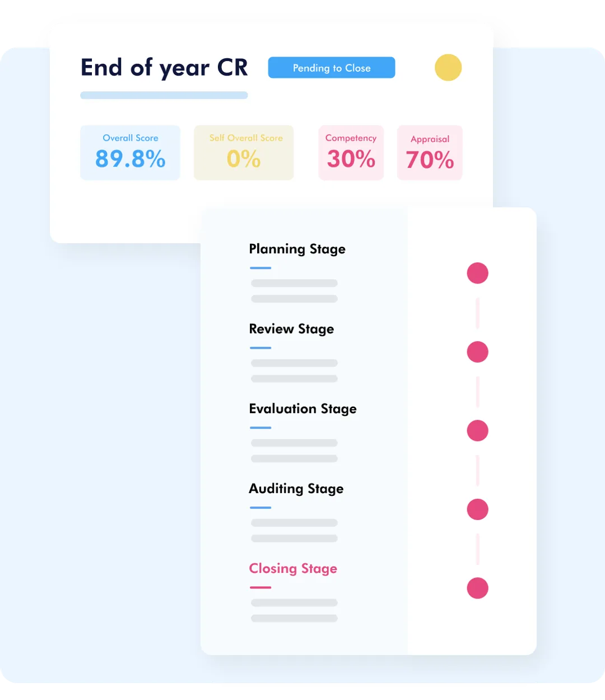Click the blue bar under the title
The width and height of the screenshot is (605, 700).
coord(164,95)
